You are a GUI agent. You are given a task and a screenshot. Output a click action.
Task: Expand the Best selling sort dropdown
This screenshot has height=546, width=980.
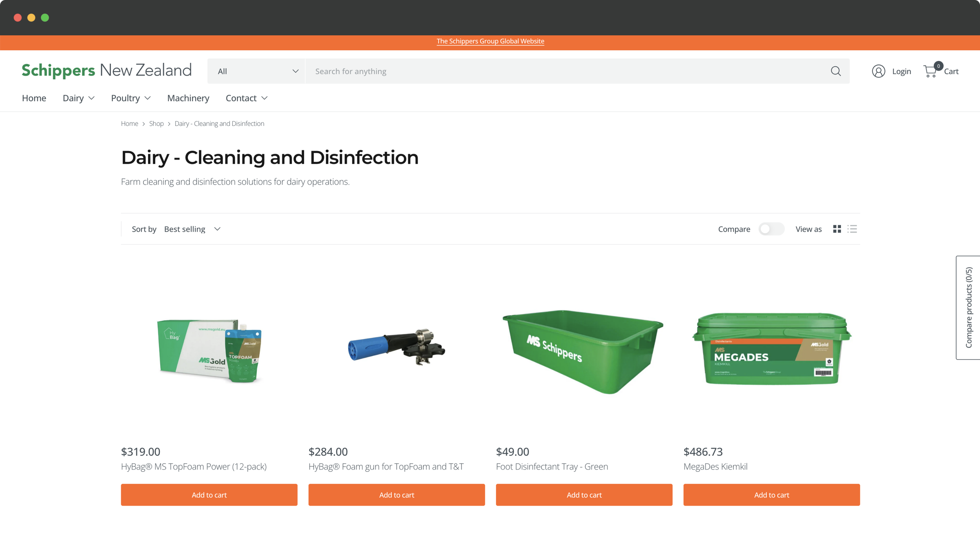coord(192,229)
